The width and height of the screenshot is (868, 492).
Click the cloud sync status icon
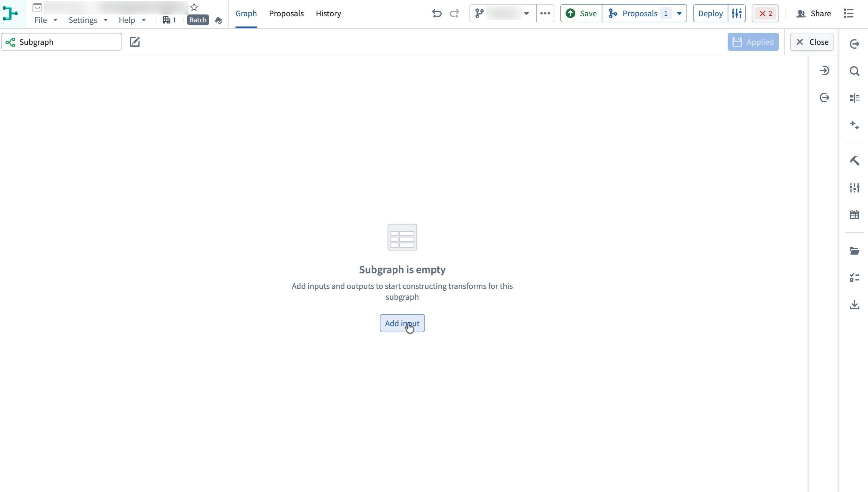coord(219,20)
